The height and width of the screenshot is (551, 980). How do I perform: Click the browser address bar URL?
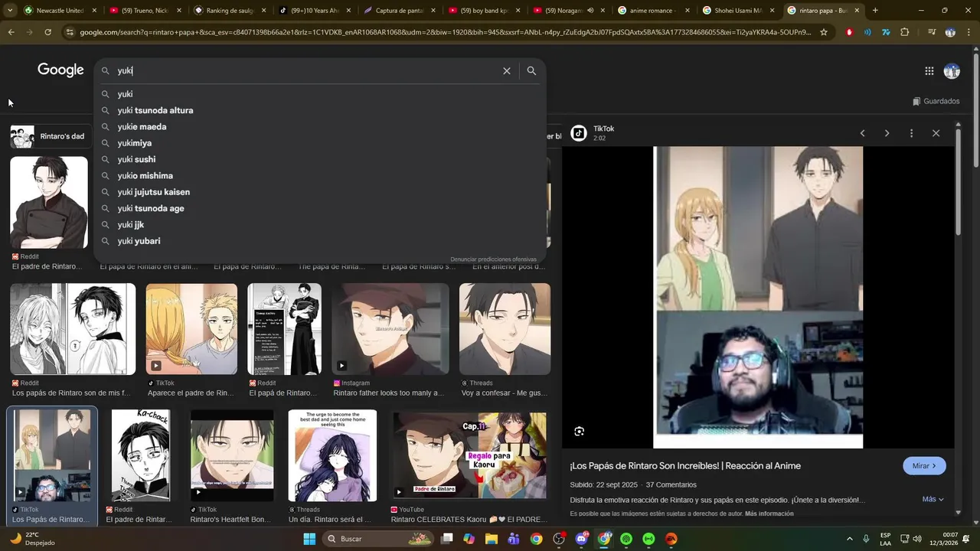coord(445,32)
